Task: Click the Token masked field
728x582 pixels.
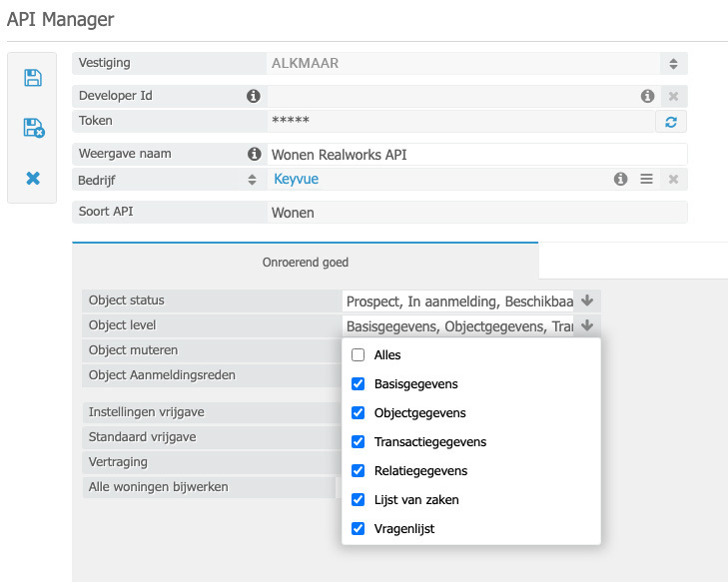Action: click(460, 121)
